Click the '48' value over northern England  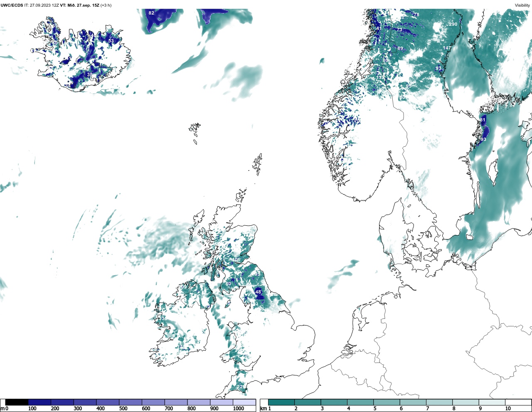258,292
